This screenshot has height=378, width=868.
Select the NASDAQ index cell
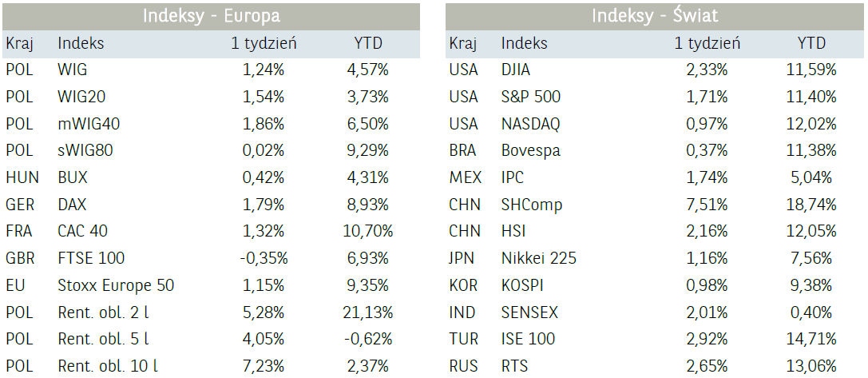click(530, 124)
